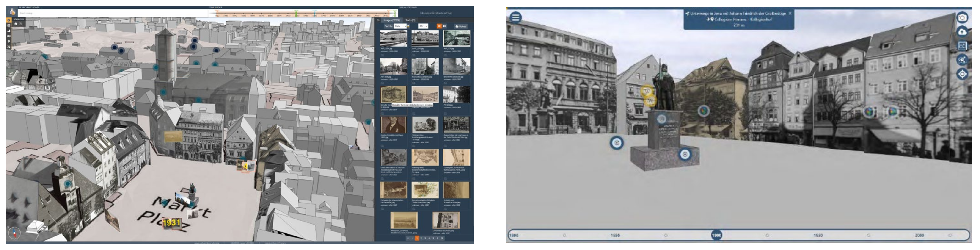Switch to list view toggle
Image resolution: width=980 pixels, height=250 pixels.
click(444, 26)
